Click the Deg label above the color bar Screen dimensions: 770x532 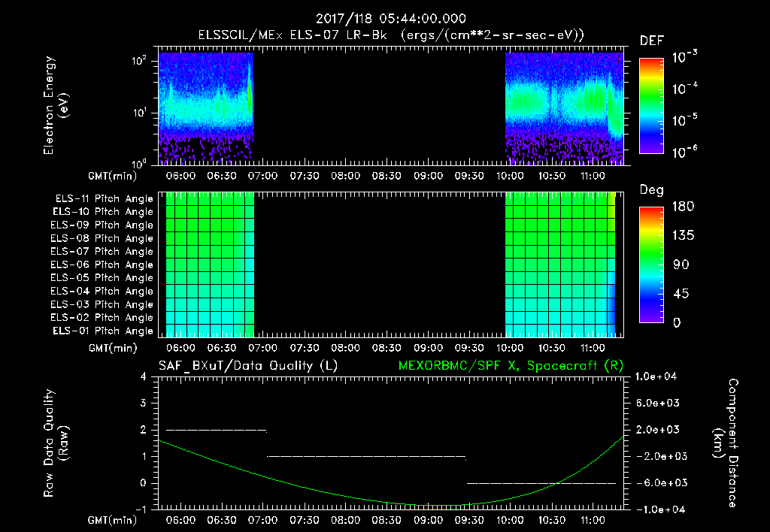point(651,190)
